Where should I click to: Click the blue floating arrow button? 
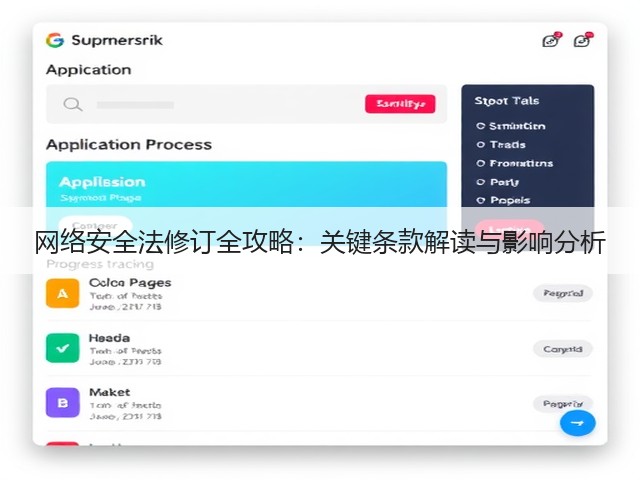click(x=578, y=423)
